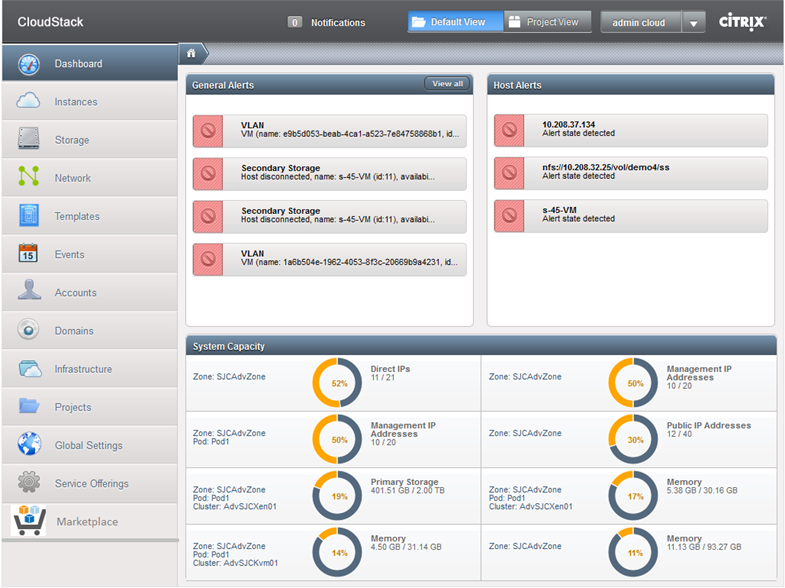Switch to Default View
This screenshot has width=785, height=588.
[456, 22]
